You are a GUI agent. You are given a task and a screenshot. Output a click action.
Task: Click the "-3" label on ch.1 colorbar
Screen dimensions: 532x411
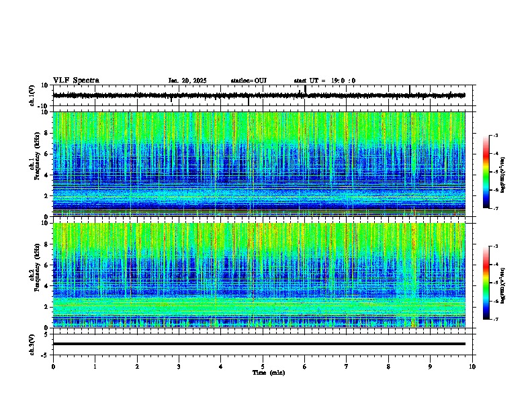pyautogui.click(x=495, y=136)
